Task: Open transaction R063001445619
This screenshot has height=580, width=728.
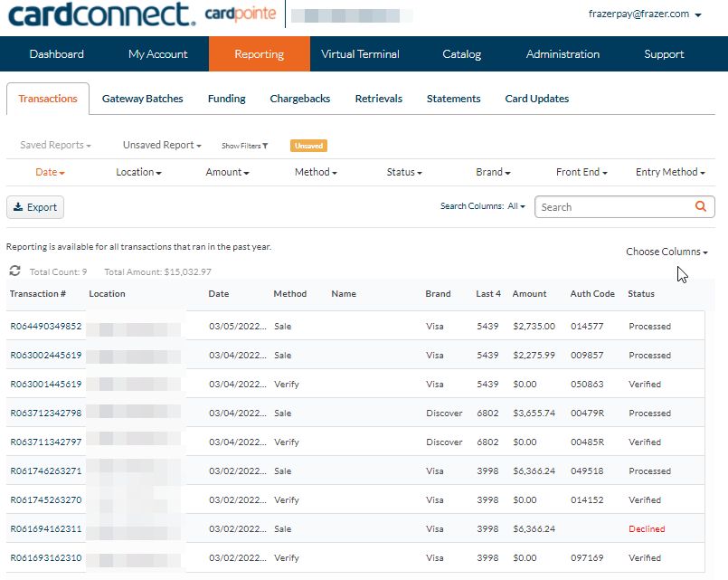Action: [46, 384]
